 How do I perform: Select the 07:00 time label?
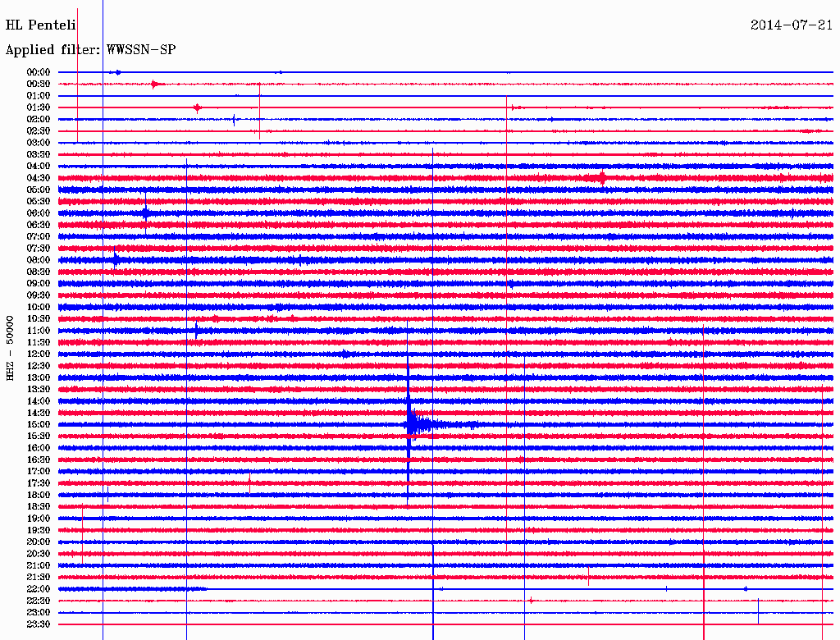(x=38, y=236)
